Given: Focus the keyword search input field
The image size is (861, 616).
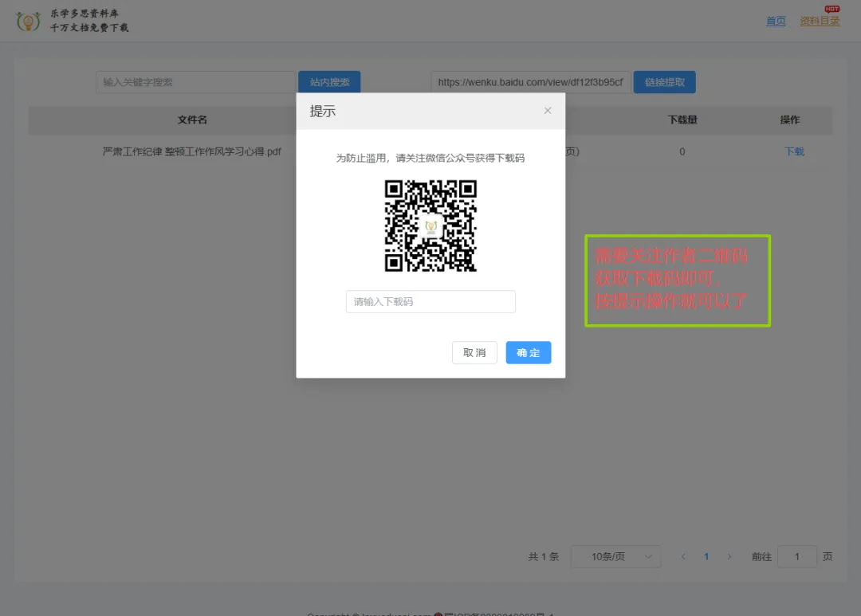Looking at the screenshot, I should pos(196,82).
